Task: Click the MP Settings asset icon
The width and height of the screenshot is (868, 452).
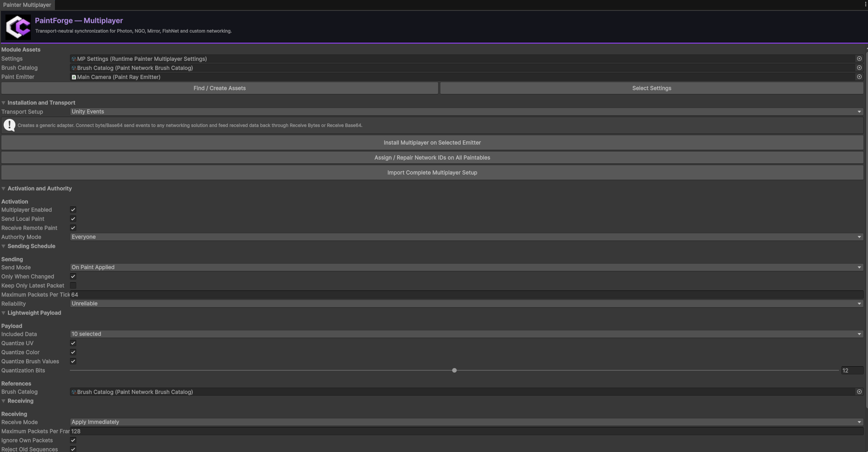Action: 74,59
